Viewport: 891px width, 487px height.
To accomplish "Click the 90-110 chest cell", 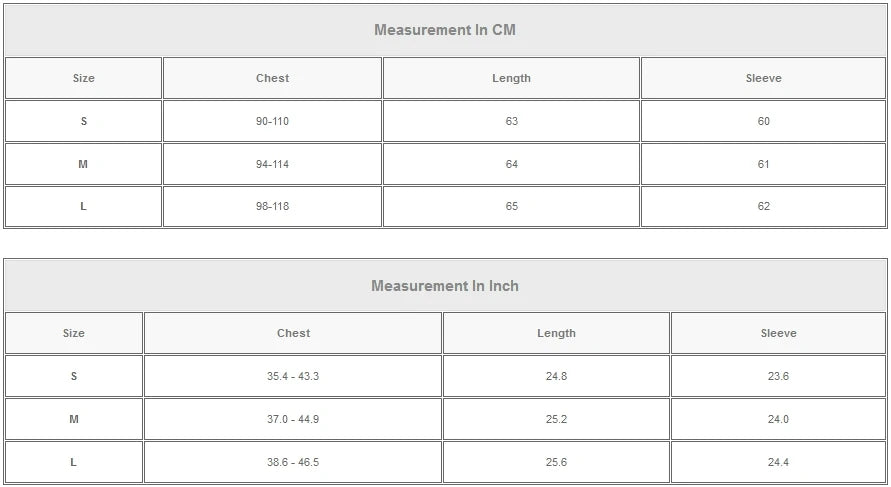I will 272,121.
